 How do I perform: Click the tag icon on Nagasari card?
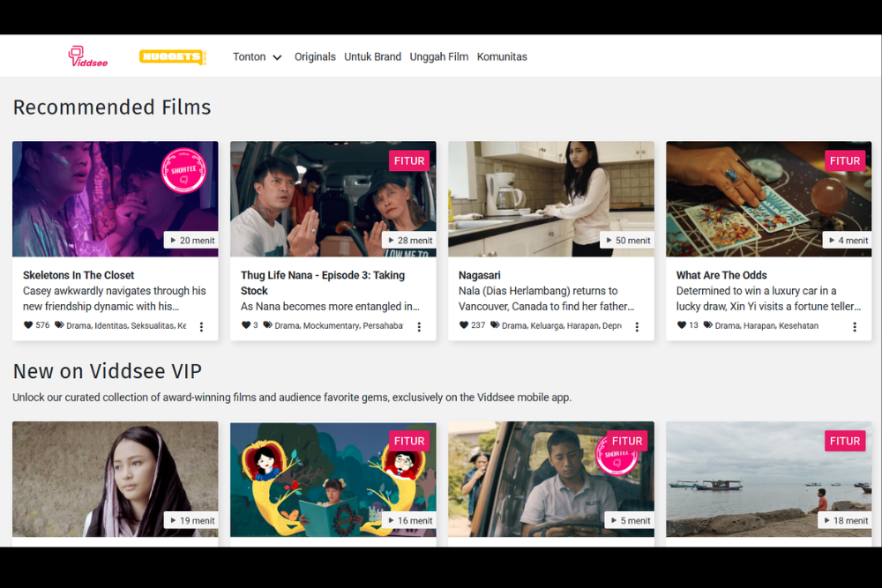pyautogui.click(x=495, y=325)
